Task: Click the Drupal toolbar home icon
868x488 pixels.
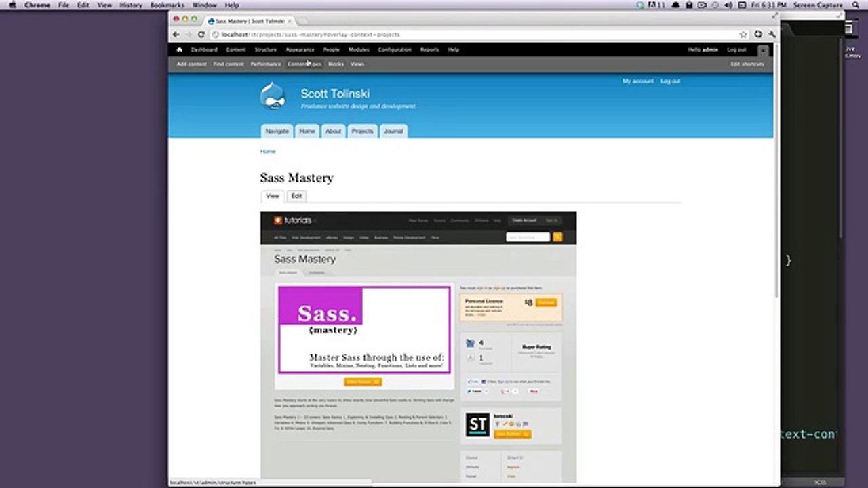Action: point(180,49)
